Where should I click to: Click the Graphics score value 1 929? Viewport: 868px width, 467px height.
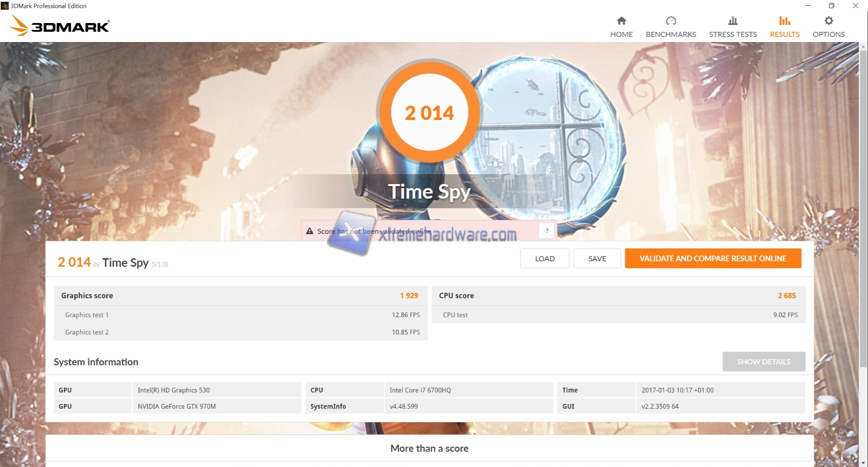(x=409, y=295)
